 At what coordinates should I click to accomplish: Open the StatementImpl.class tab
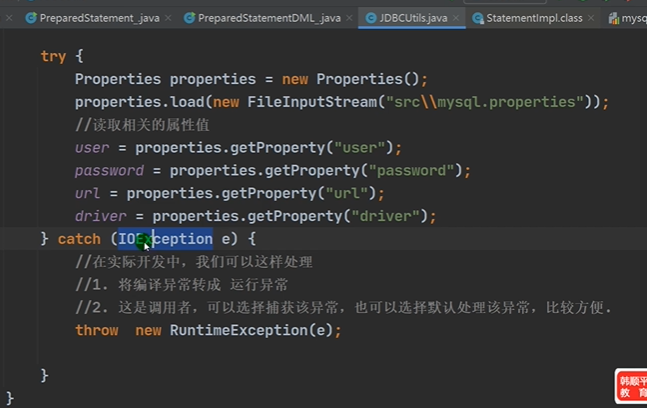(x=534, y=18)
